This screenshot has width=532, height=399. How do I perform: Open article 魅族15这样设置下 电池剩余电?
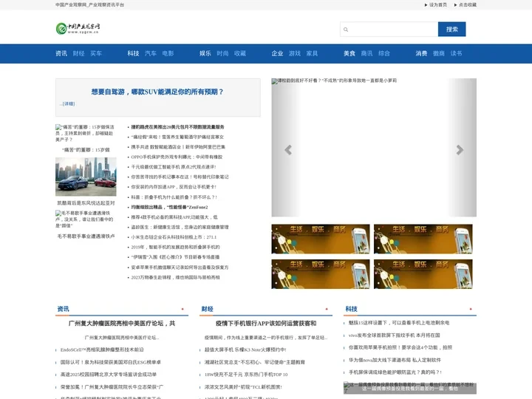pos(399,323)
